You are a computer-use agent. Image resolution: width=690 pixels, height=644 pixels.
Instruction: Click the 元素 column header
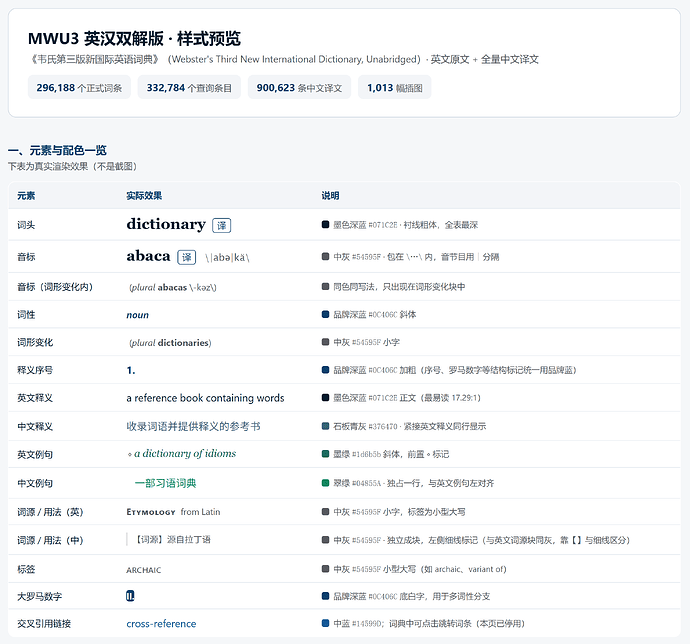(x=26, y=196)
